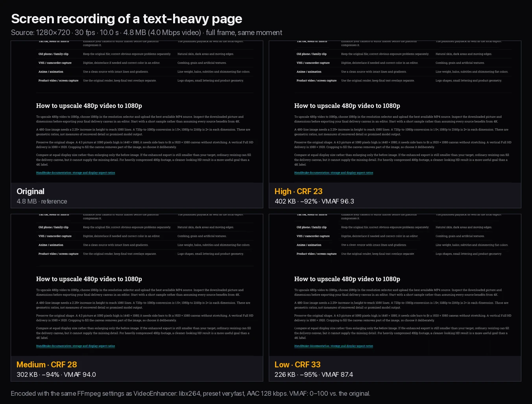Select 'VHS / camcorder capture' row in Original panel
Viewport: 532px width, 404px height.
tap(145, 63)
